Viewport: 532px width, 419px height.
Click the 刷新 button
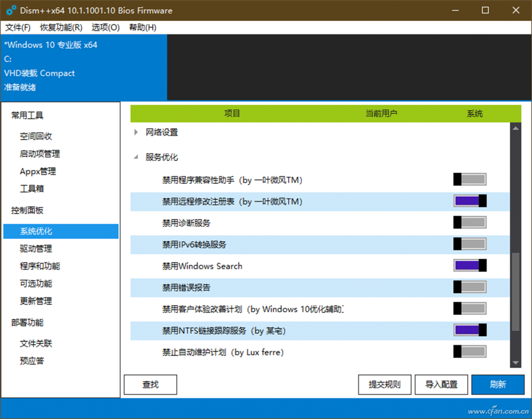(x=498, y=384)
